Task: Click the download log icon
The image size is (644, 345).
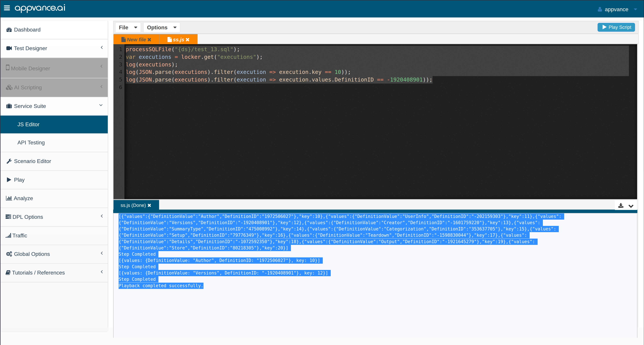Action: [621, 206]
